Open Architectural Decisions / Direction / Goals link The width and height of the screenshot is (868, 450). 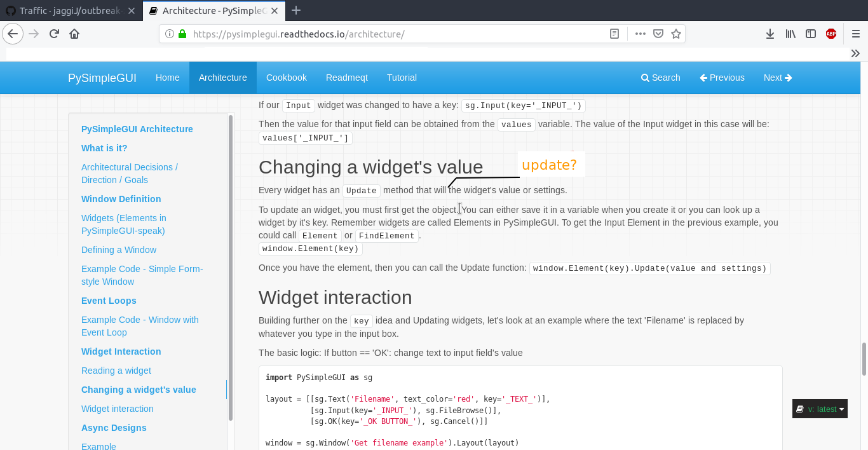[x=130, y=174]
